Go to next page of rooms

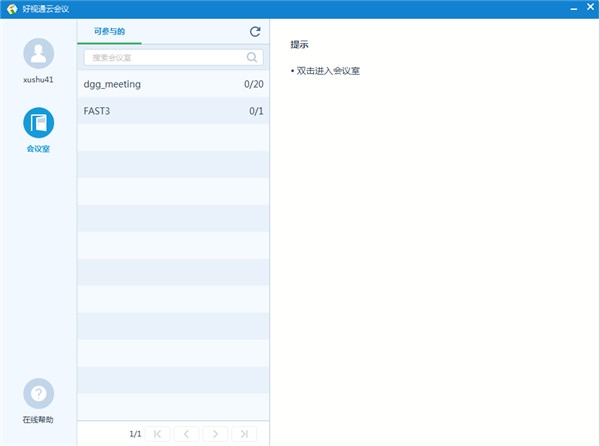(215, 434)
